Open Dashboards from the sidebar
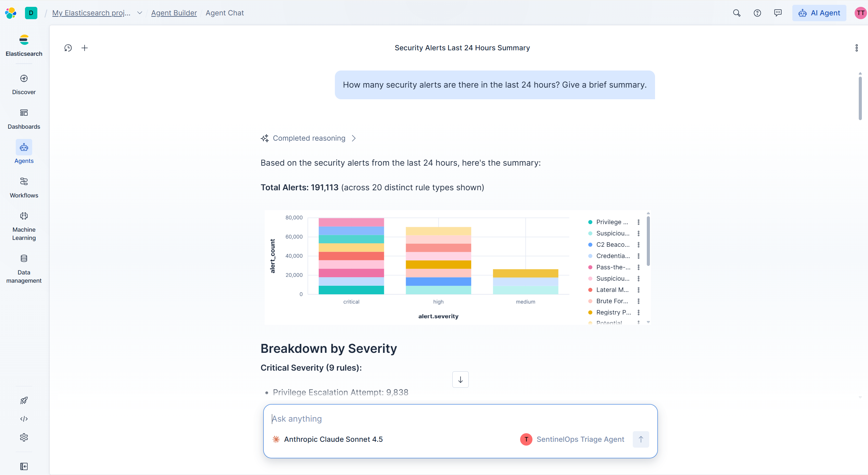Screen dimensions: 868x475 coord(24,119)
